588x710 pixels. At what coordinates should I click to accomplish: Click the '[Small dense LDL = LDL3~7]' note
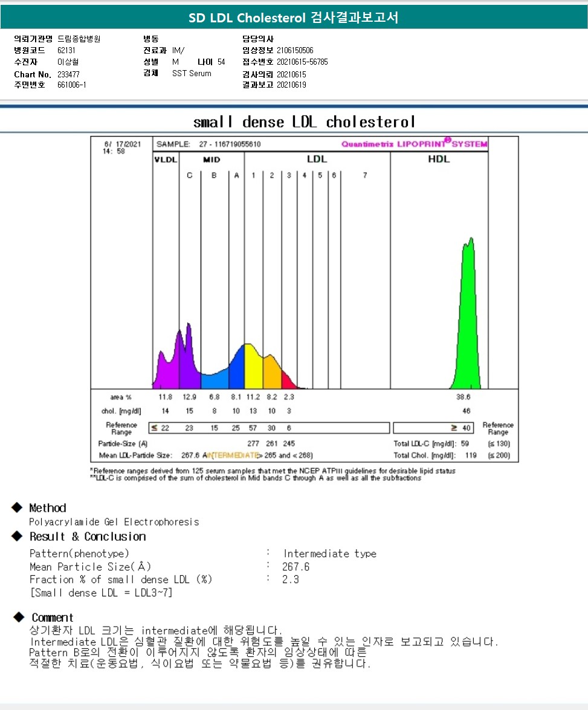[x=101, y=593]
